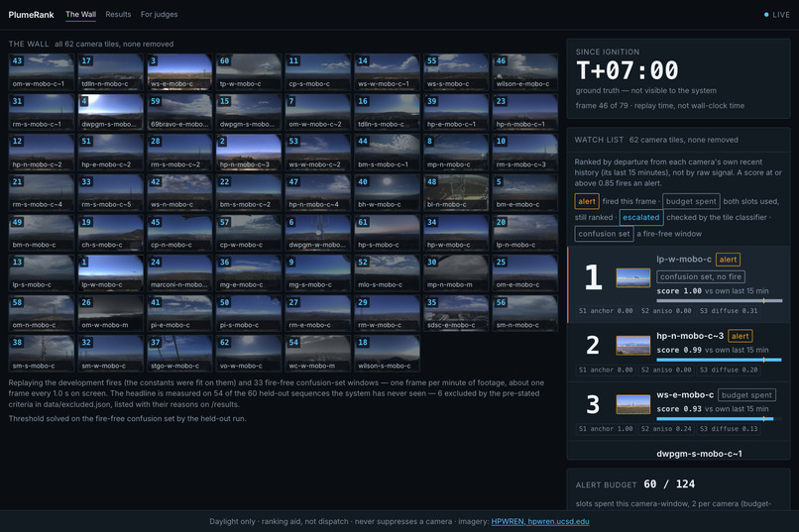The height and width of the screenshot is (532, 799).
Task: Click score bar for lp-w-mobo-c
Action: [719, 301]
